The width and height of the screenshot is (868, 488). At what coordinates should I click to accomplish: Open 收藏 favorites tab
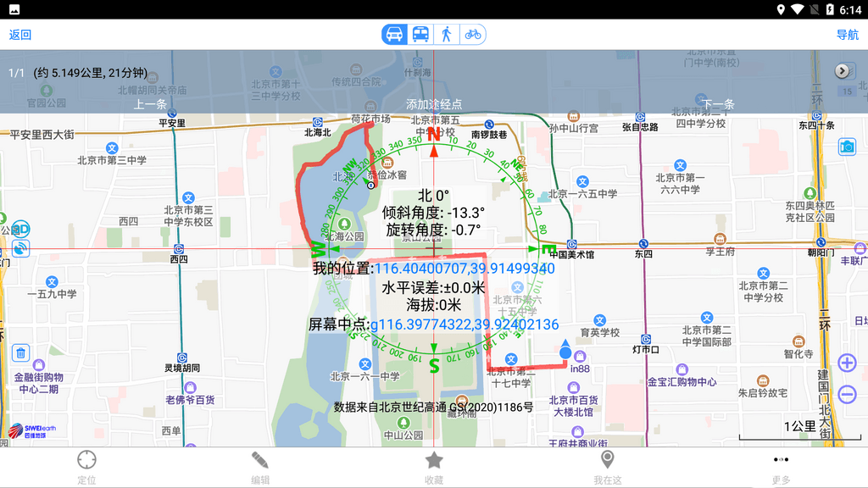[434, 468]
